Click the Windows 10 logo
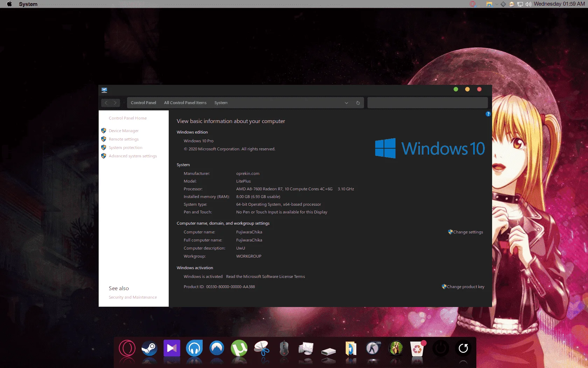 pos(430,148)
